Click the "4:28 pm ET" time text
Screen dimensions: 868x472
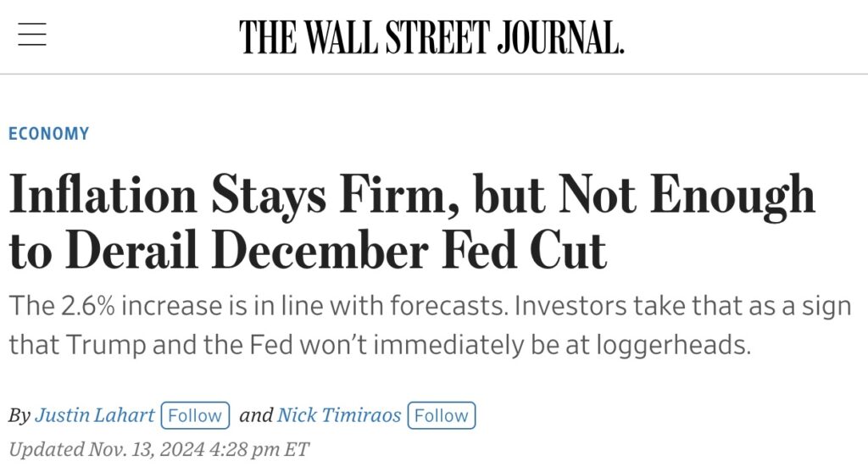tap(259, 449)
